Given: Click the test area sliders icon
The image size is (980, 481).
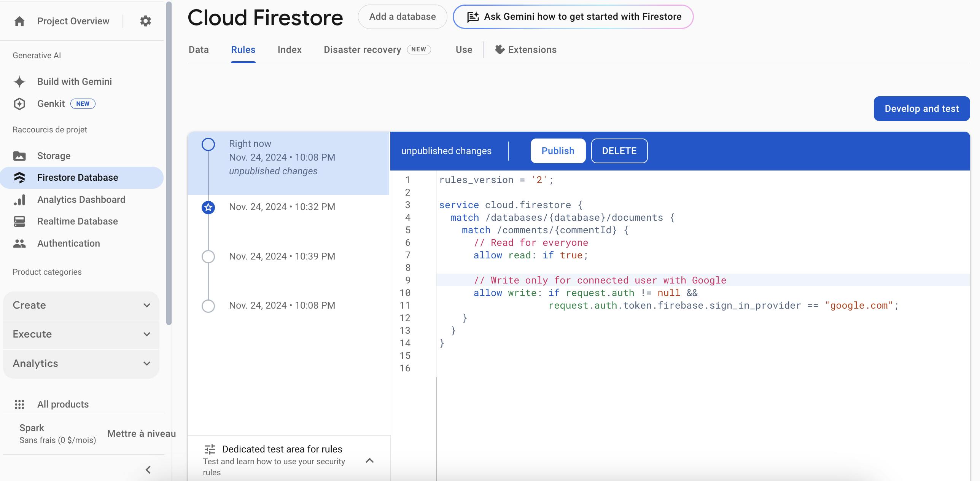Looking at the screenshot, I should [x=210, y=449].
